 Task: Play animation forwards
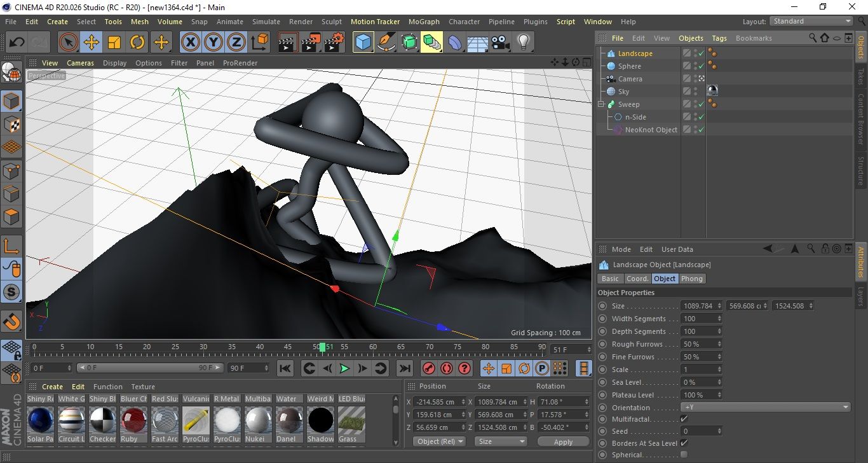(344, 368)
